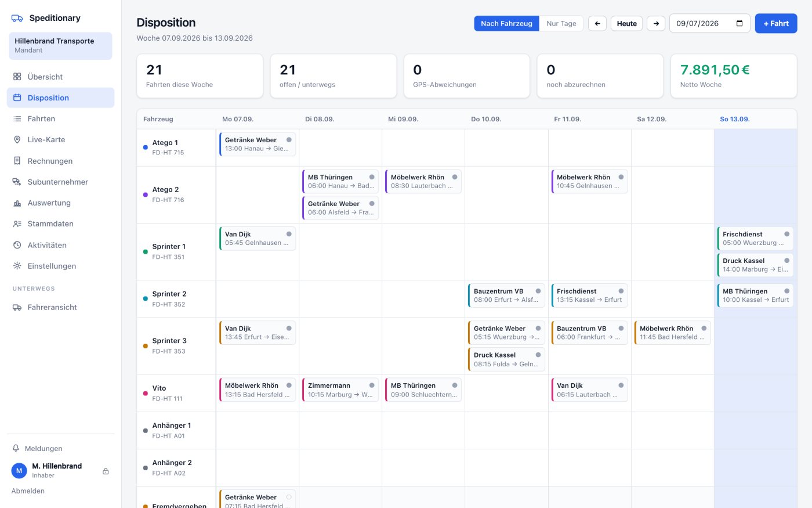Viewport: 812px width, 508px height.
Task: Click the date field showing 09/07/2026
Action: (710, 23)
